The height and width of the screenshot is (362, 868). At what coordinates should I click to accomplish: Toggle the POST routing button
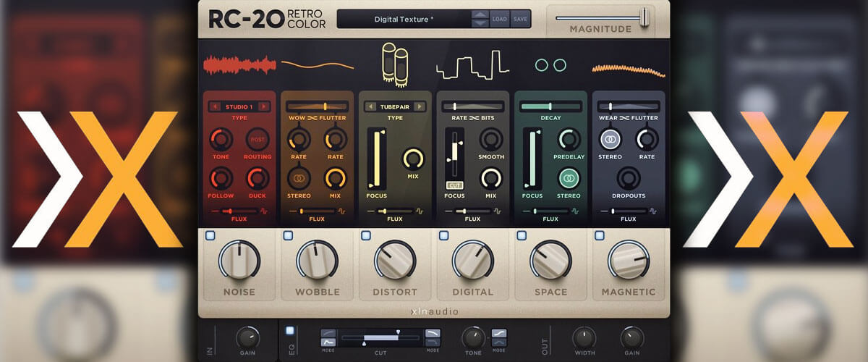click(x=258, y=139)
